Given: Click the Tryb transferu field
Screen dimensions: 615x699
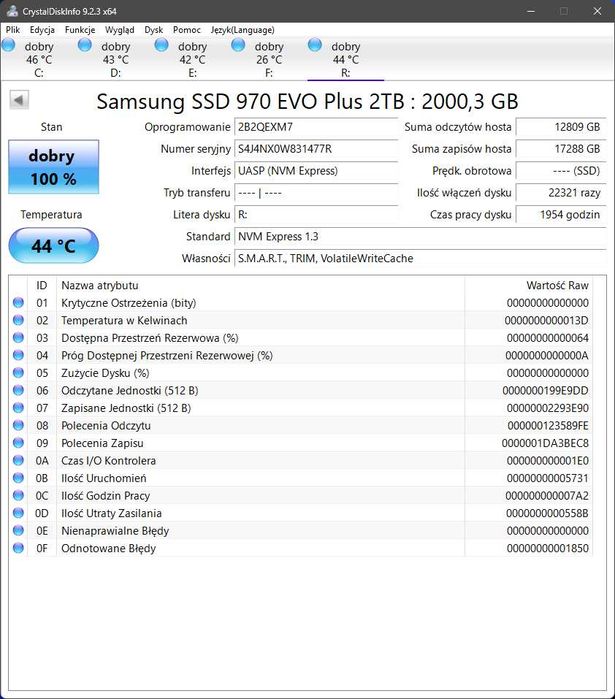Looking at the screenshot, I should [316, 193].
